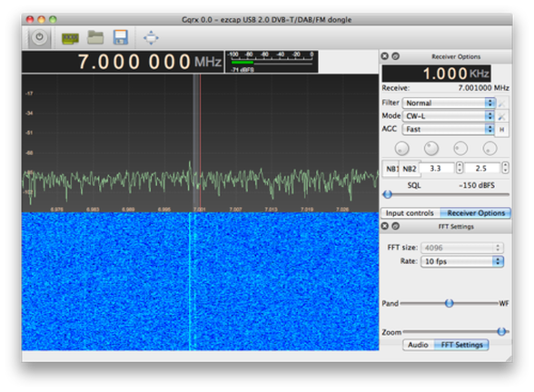Open the Filter dropdown set to Normal
Viewport: 534px width, 392px height.
coord(449,103)
